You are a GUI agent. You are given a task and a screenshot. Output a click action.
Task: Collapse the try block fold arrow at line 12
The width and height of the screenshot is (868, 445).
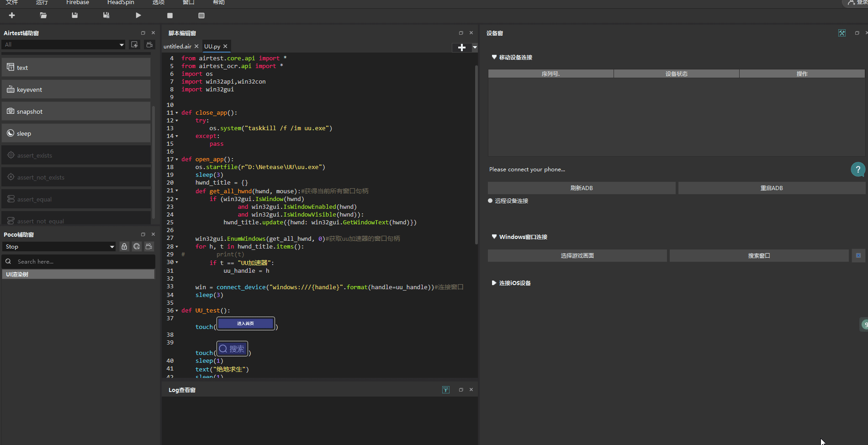click(177, 121)
